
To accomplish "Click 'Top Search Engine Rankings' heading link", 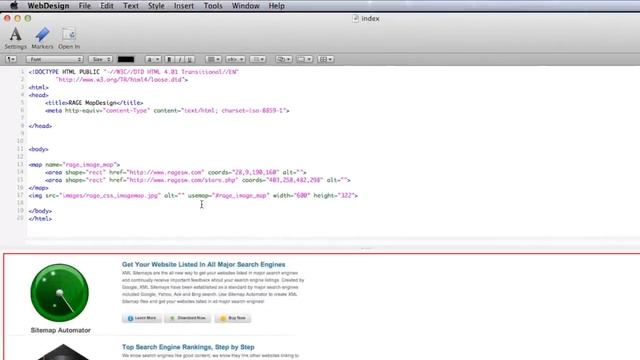I will (188, 347).
